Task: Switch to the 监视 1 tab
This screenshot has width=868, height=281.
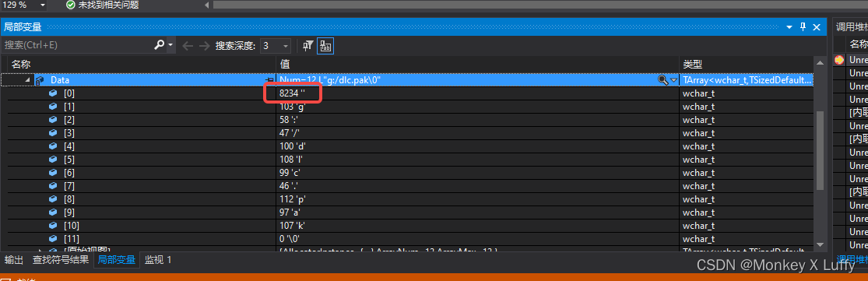Action: tap(158, 259)
